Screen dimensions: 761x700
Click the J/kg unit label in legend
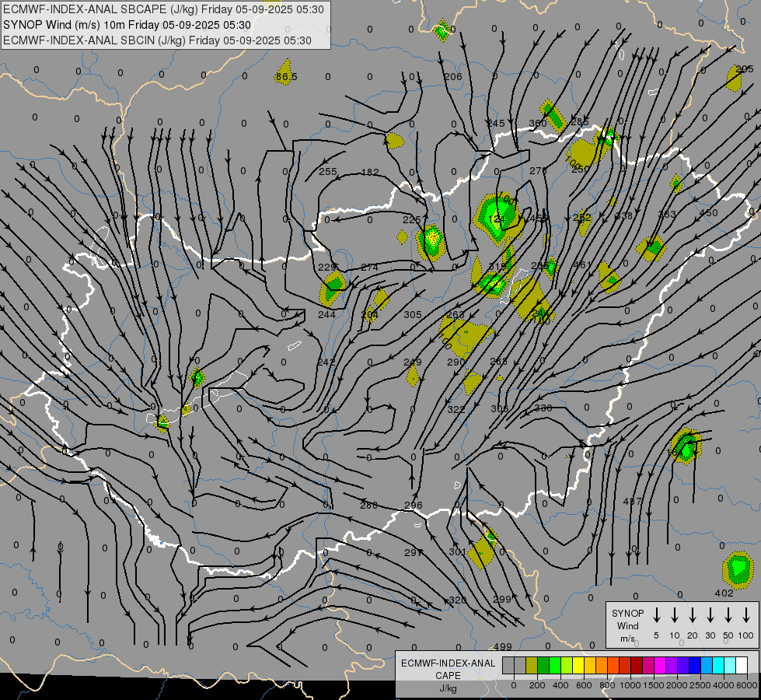click(x=448, y=688)
